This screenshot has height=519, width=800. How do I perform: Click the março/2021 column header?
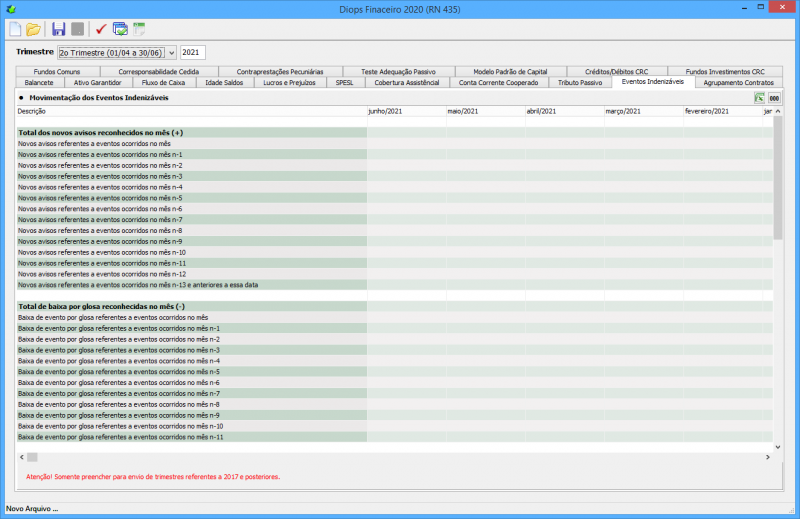tap(644, 111)
